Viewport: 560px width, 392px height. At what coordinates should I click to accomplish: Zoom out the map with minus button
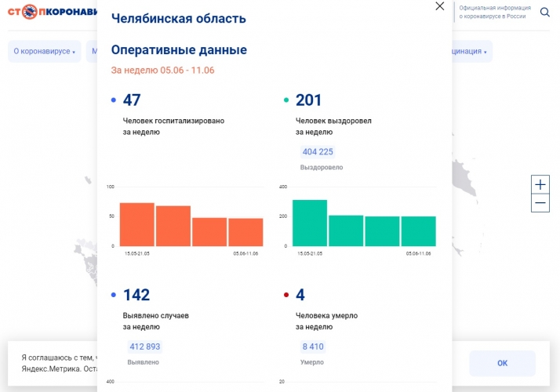point(540,203)
